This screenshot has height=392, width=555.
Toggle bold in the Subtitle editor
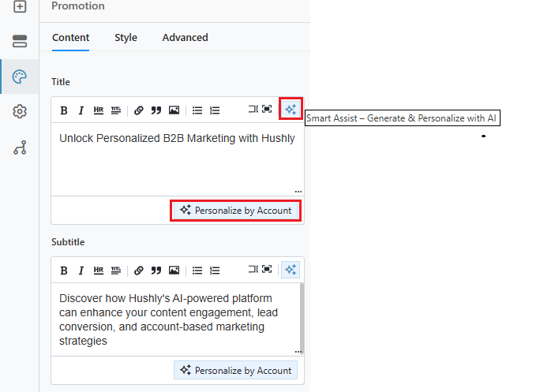point(64,271)
